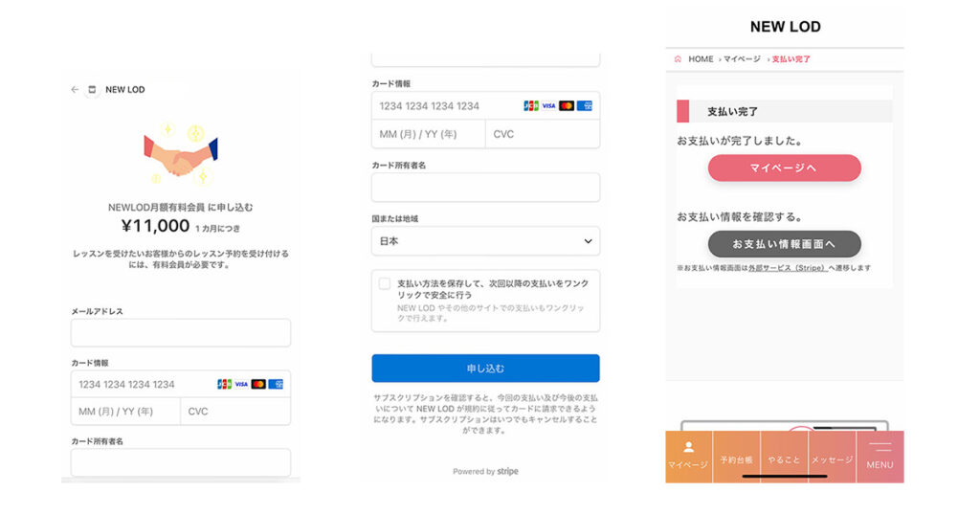Screen dimensions: 980x515
Task: Click CVC field in middle panel
Action: [x=543, y=134]
